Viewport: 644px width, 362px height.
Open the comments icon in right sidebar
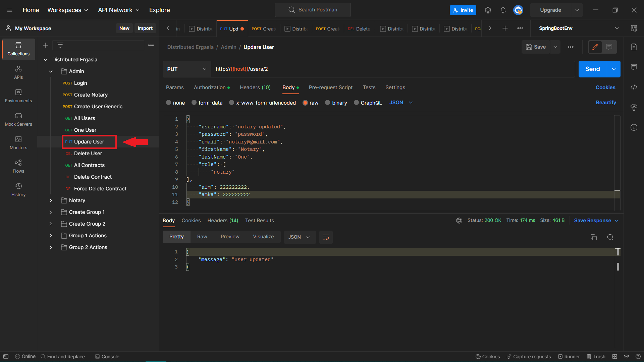coord(634,67)
